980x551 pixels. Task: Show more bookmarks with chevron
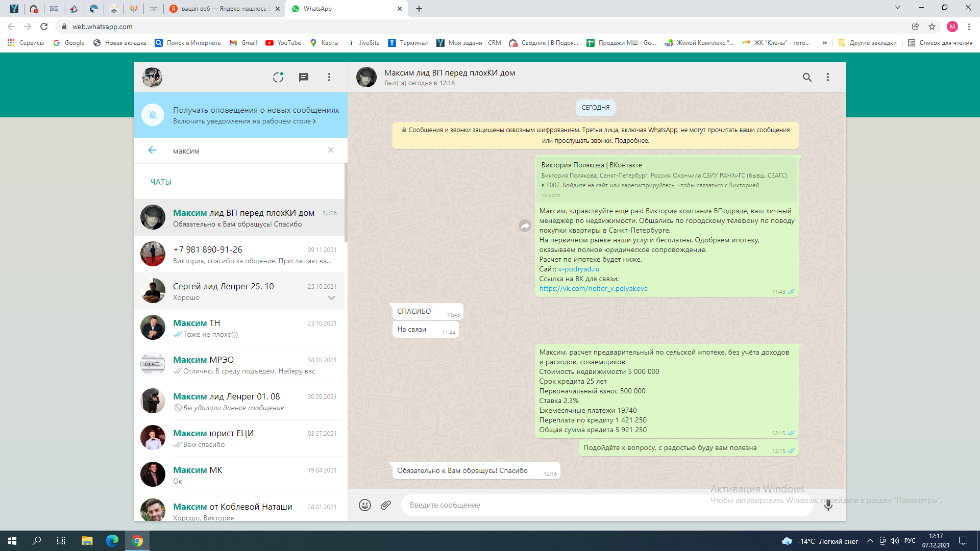(824, 43)
